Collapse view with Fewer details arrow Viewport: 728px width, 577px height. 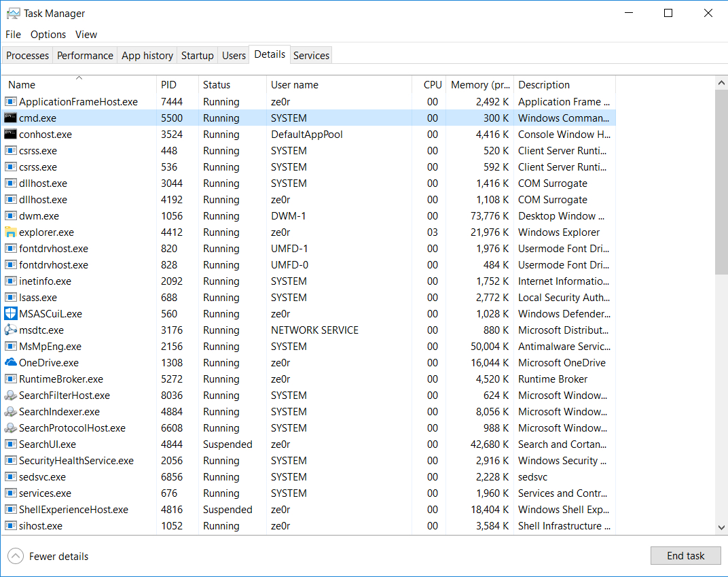tap(16, 556)
